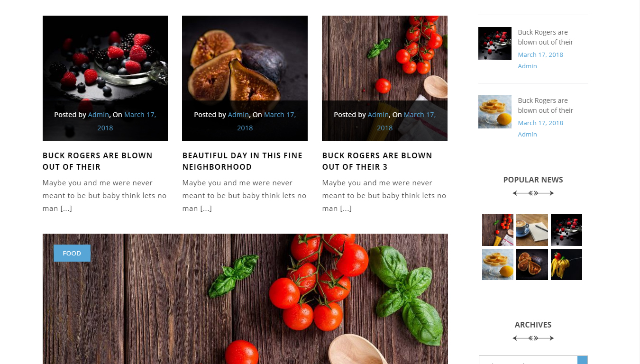Screen dimensions: 640x364
Task: Select sidebar lemon tarts thumbnail in recent posts
Action: click(495, 112)
